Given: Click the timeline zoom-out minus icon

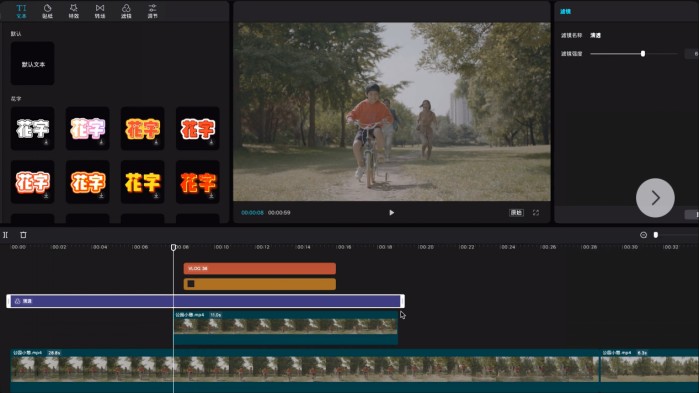Looking at the screenshot, I should pyautogui.click(x=643, y=235).
